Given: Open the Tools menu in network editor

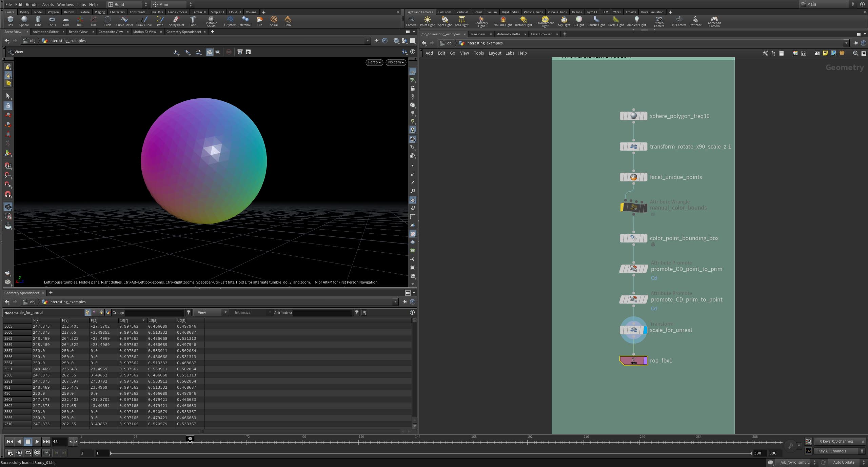Looking at the screenshot, I should coord(478,53).
